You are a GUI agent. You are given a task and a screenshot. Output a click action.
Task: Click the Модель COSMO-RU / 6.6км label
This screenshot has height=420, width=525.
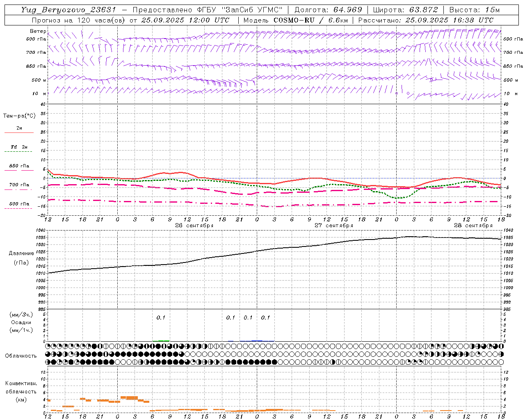coord(296,20)
